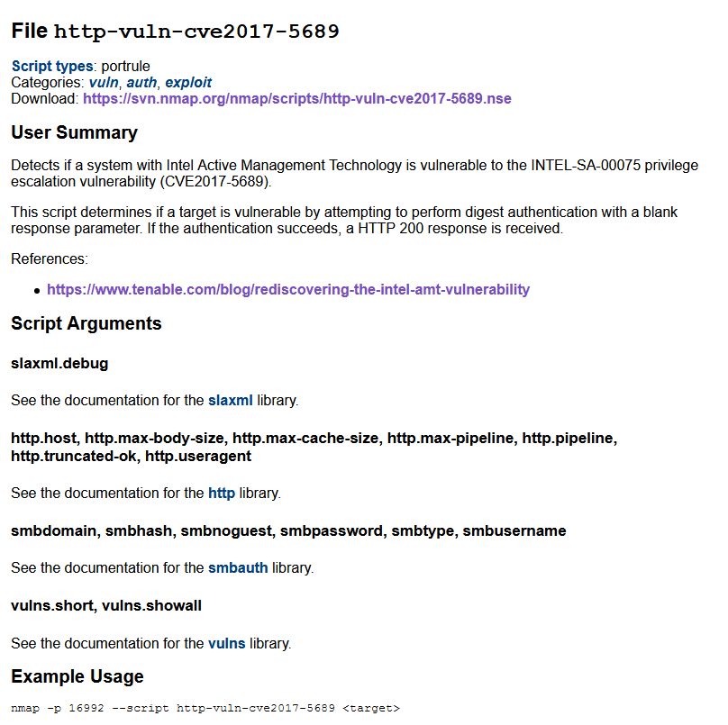
Task: Click the Example Usage heading
Action: coord(77,676)
